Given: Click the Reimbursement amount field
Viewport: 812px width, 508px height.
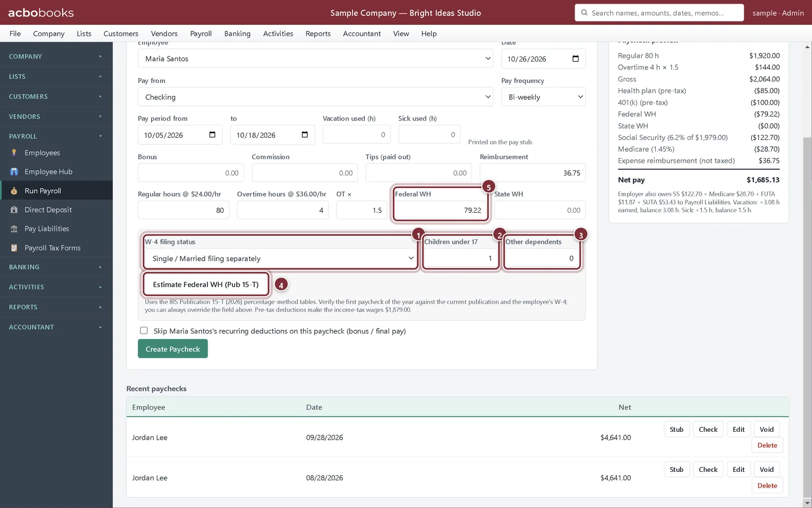Looking at the screenshot, I should pos(532,173).
